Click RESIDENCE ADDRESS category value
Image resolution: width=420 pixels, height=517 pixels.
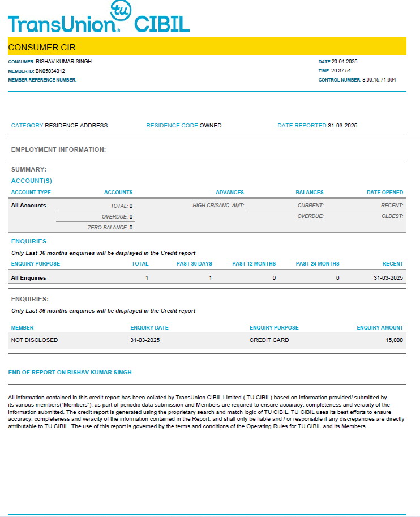tap(76, 126)
